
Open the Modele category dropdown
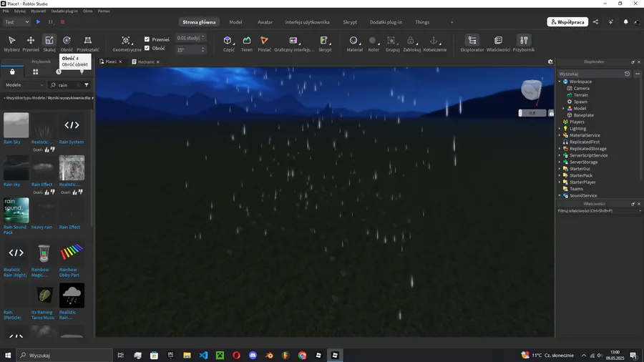click(24, 85)
